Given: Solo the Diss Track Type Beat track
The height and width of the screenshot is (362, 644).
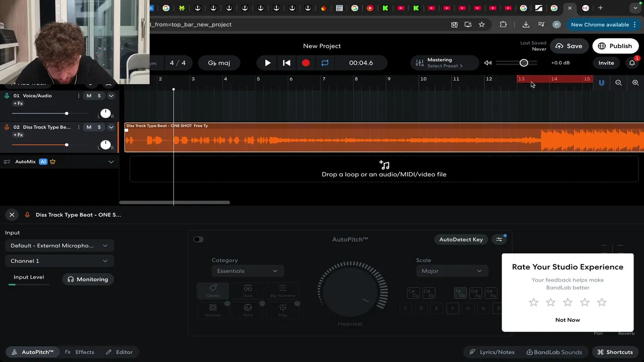Looking at the screenshot, I should point(99,127).
